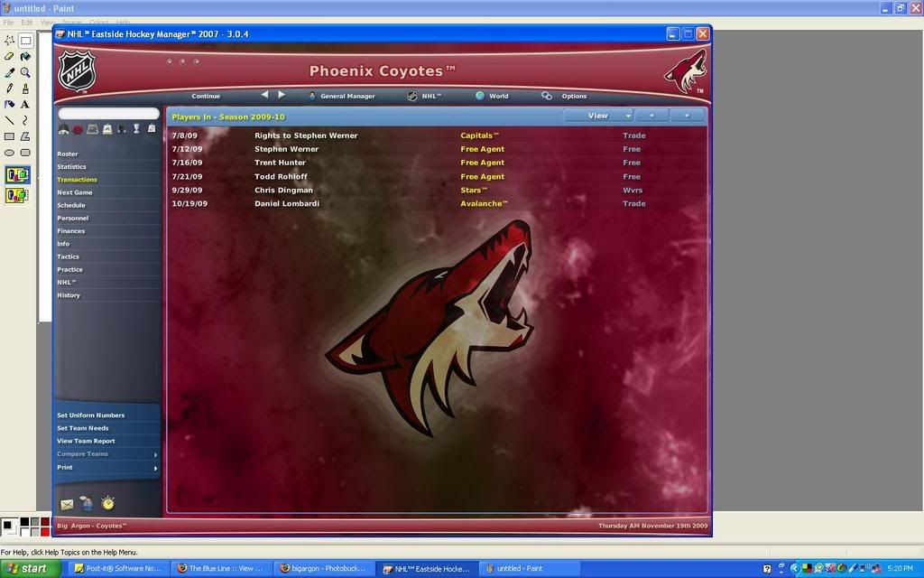The height and width of the screenshot is (578, 924).
Task: Go back with the left arrow
Action: tap(264, 94)
